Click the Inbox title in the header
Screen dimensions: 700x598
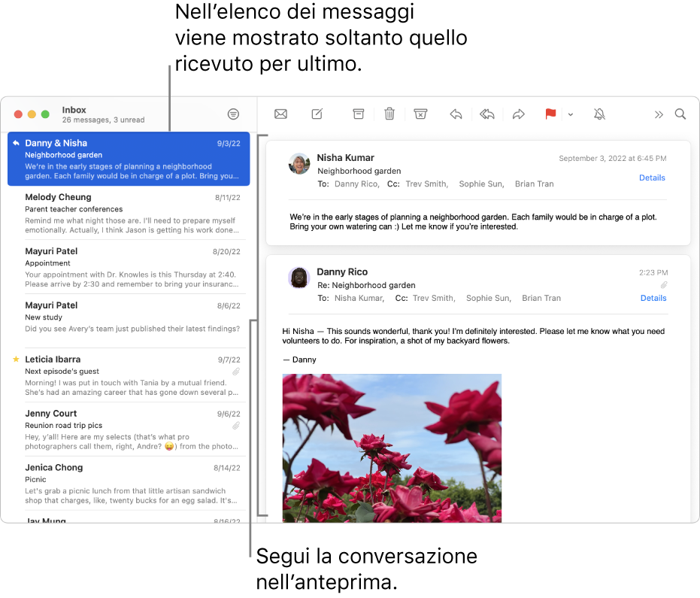(74, 110)
